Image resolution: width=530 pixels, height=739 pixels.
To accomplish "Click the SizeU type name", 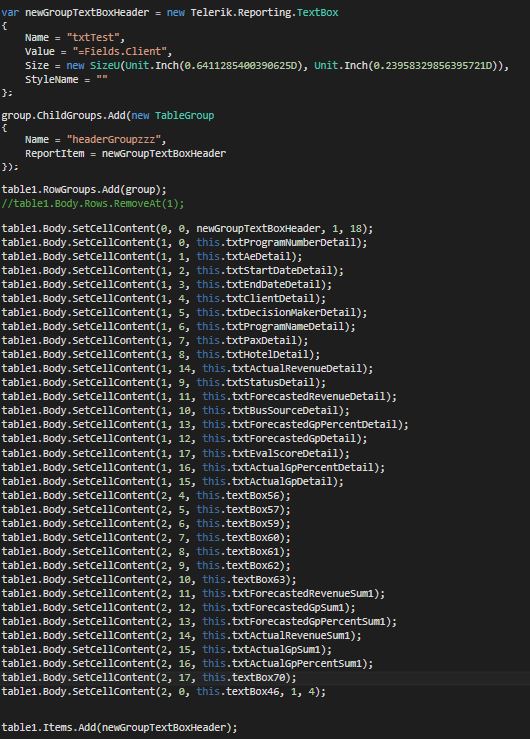I will coord(105,66).
